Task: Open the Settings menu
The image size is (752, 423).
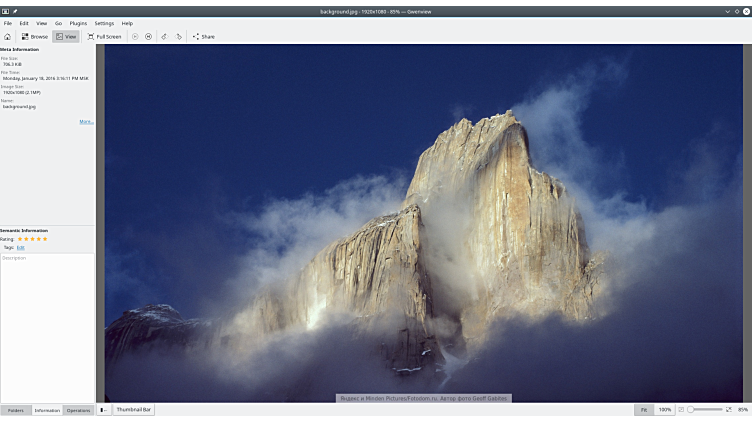Action: (x=104, y=23)
